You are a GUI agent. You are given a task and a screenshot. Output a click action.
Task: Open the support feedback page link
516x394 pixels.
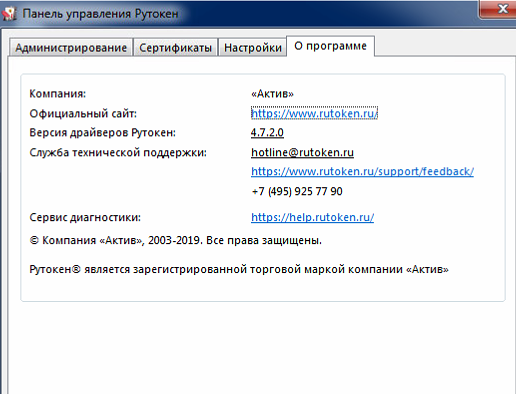362,171
